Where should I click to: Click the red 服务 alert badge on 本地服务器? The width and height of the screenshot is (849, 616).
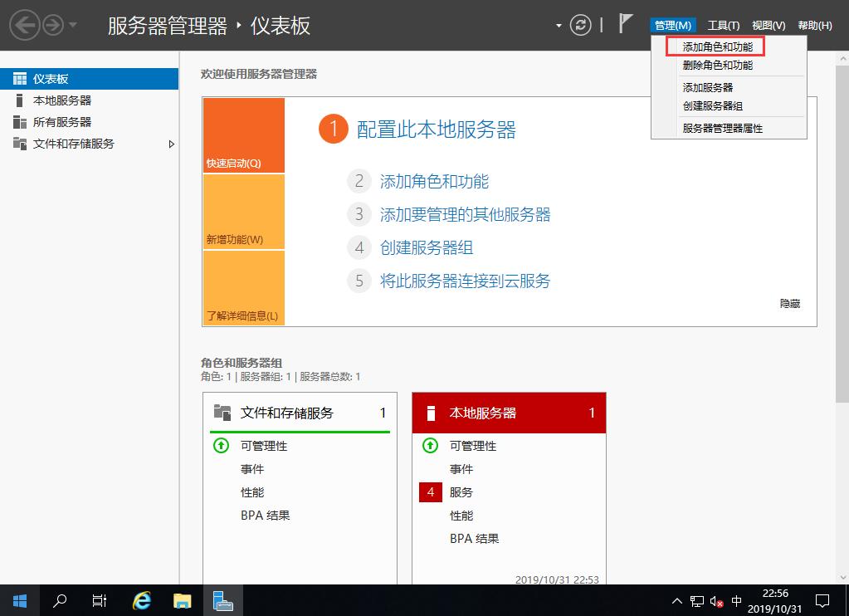point(430,492)
